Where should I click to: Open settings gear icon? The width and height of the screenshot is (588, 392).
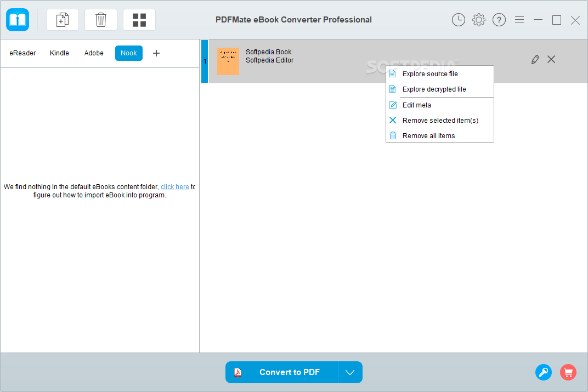(478, 20)
